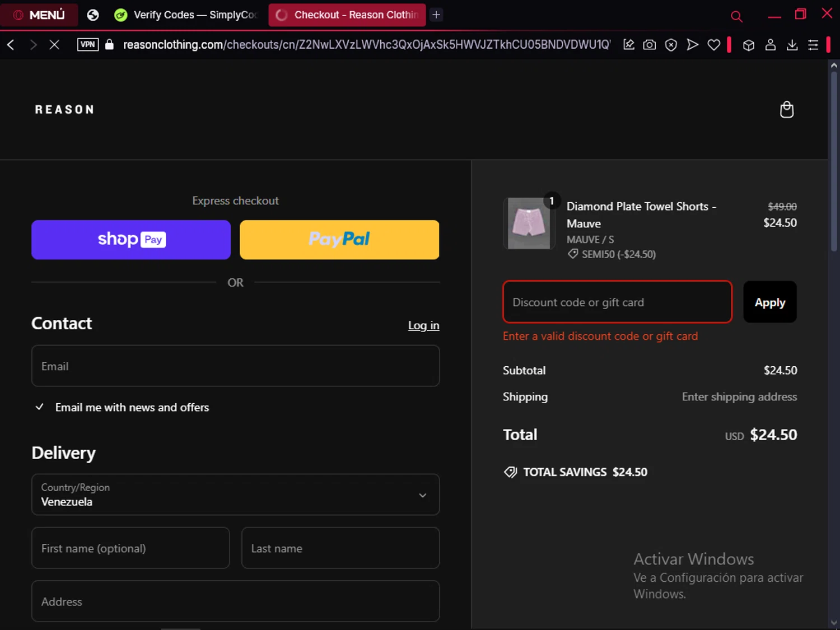
Task: Click the First name (optional) field
Action: pos(130,548)
